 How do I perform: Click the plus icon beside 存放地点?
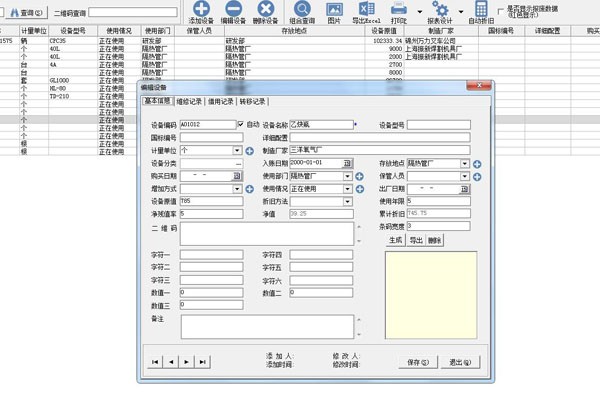click(x=477, y=163)
